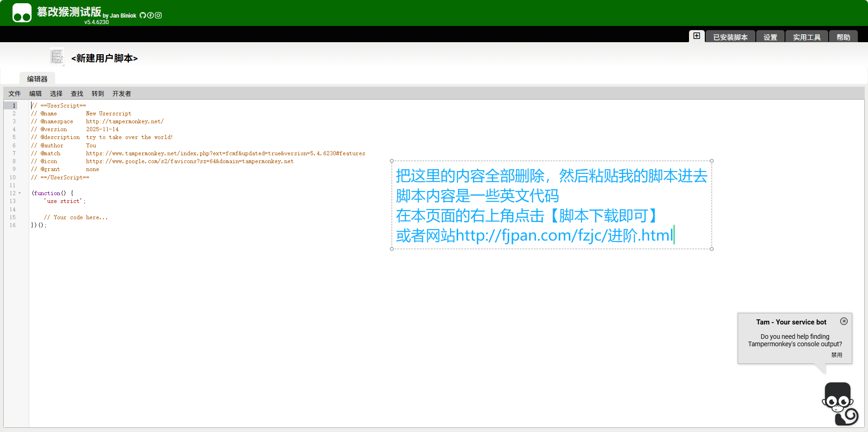
Task: Select line 1 by clicking its line number
Action: (x=13, y=105)
